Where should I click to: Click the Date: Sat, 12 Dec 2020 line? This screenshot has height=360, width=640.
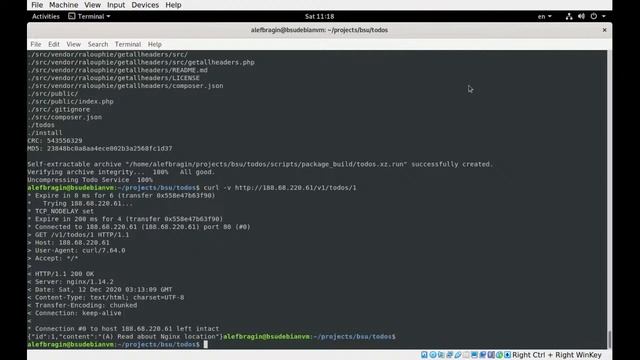100,289
